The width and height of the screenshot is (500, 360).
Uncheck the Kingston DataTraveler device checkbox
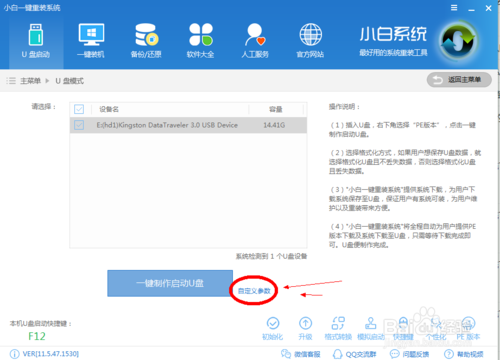[79, 125]
